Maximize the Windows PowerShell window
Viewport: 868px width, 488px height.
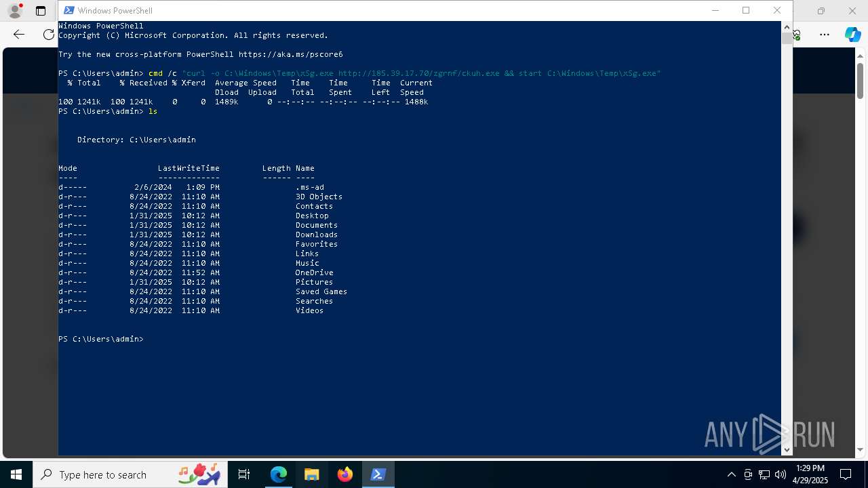(746, 10)
